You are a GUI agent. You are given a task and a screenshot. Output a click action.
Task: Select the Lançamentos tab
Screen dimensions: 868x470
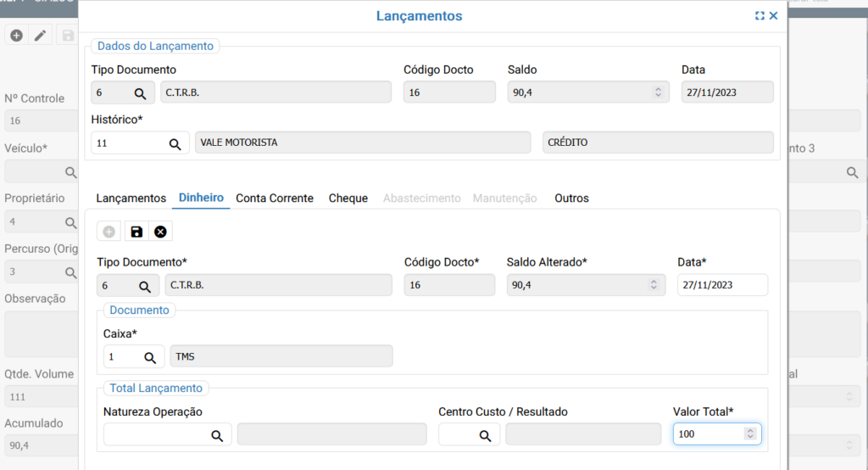tap(131, 198)
